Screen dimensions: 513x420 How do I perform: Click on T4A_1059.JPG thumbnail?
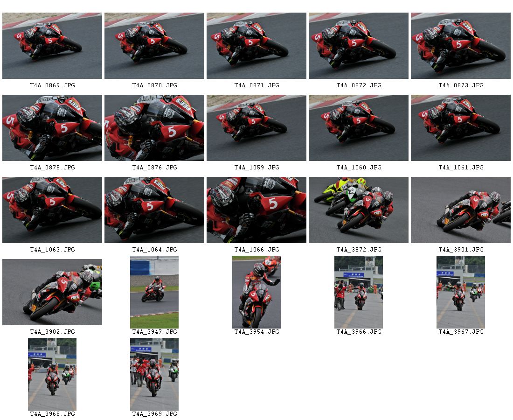tap(256, 128)
